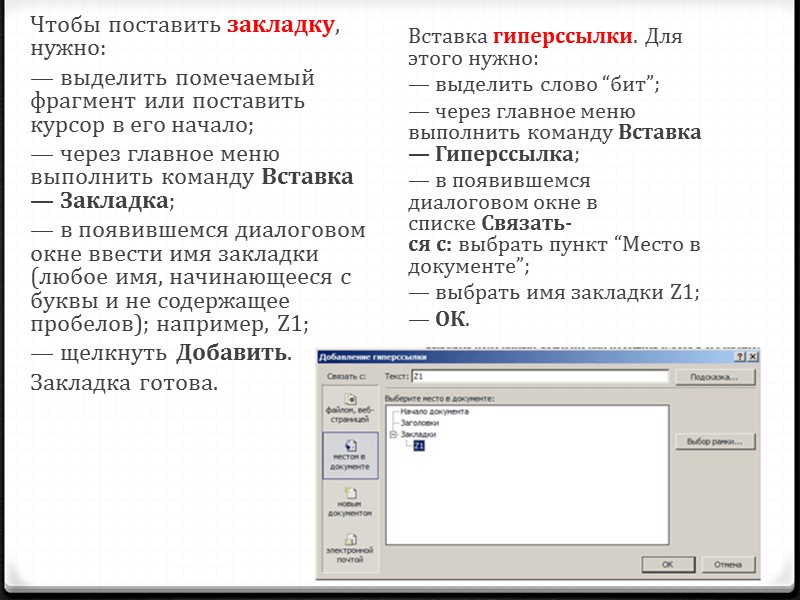The image size is (800, 600).
Task: Select bookmark Z1 in the tree
Action: 419,445
